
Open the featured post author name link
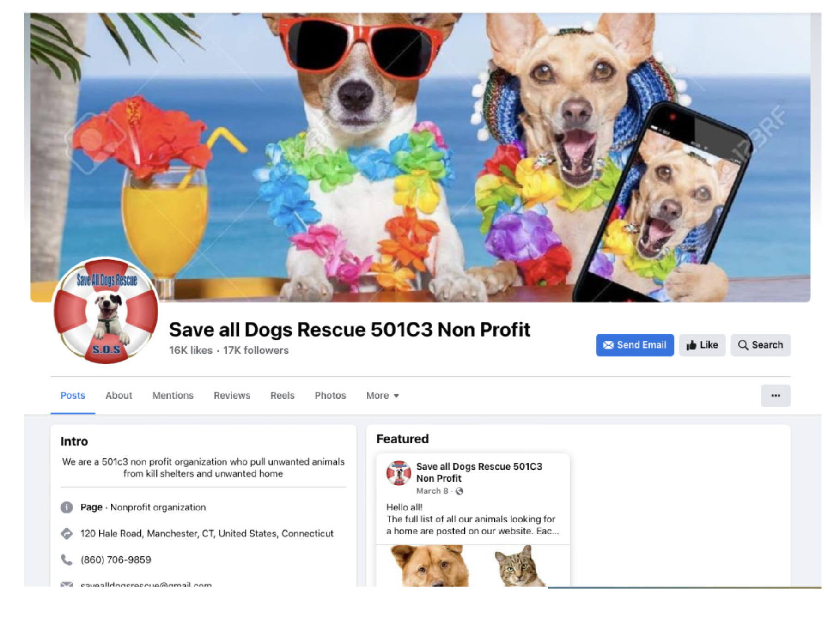pyautogui.click(x=479, y=473)
